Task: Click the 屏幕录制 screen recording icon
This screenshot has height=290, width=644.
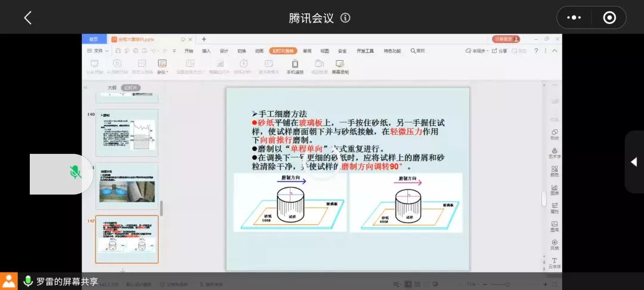Action: click(x=340, y=66)
